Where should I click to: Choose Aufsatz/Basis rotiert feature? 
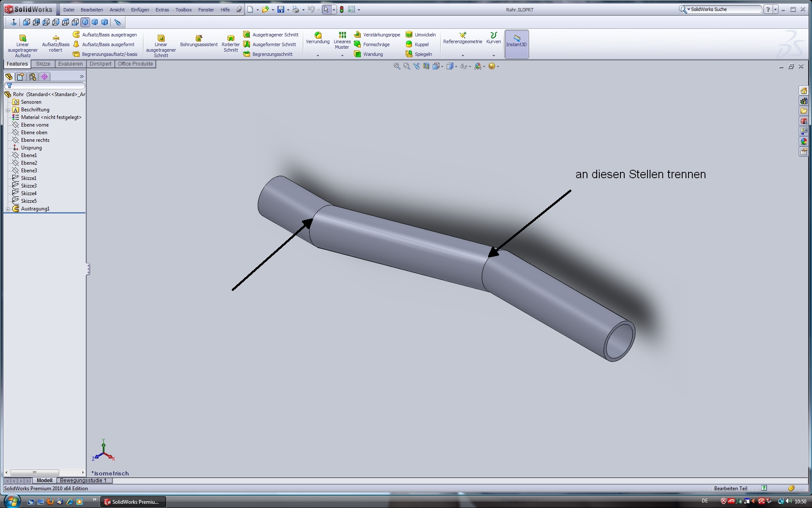pos(55,43)
